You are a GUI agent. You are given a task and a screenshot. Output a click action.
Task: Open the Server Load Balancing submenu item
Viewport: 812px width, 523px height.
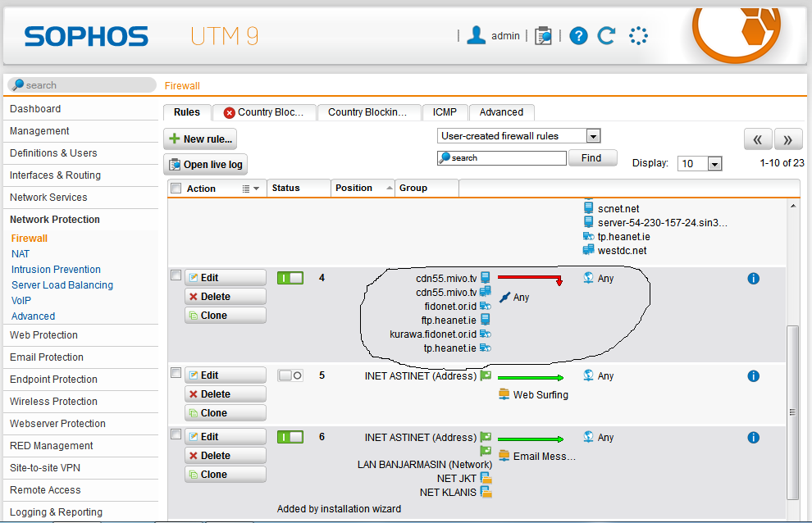pyautogui.click(x=62, y=284)
